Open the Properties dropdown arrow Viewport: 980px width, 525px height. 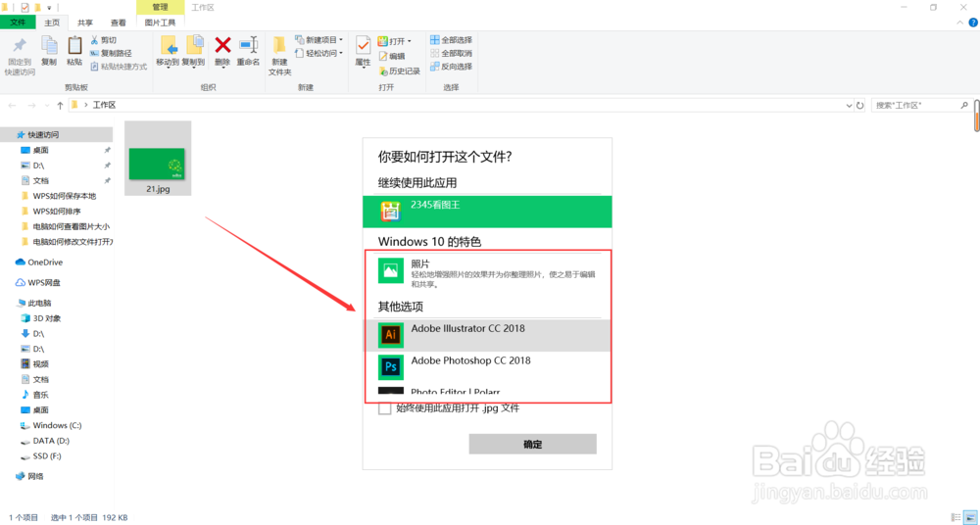364,68
